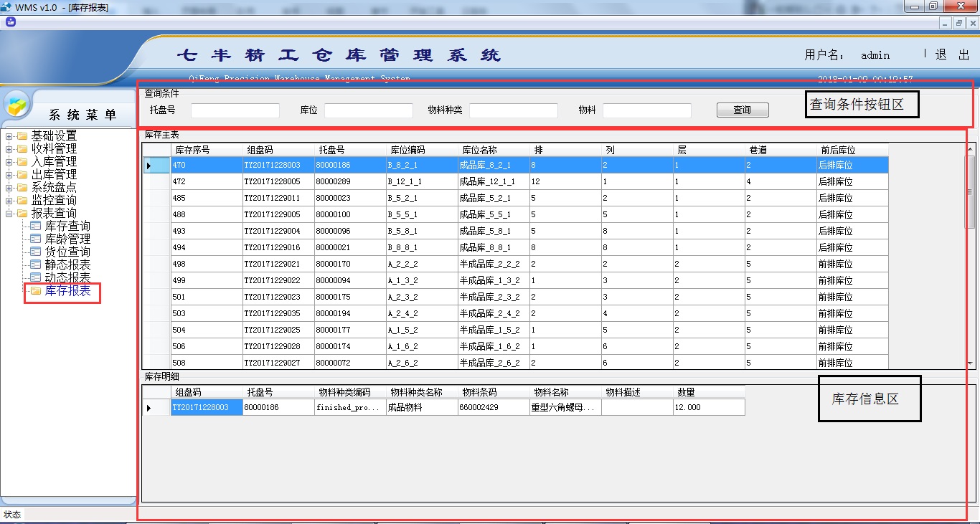Click the 库存查询 report icon
Image resolution: width=980 pixels, height=524 pixels.
tap(36, 227)
